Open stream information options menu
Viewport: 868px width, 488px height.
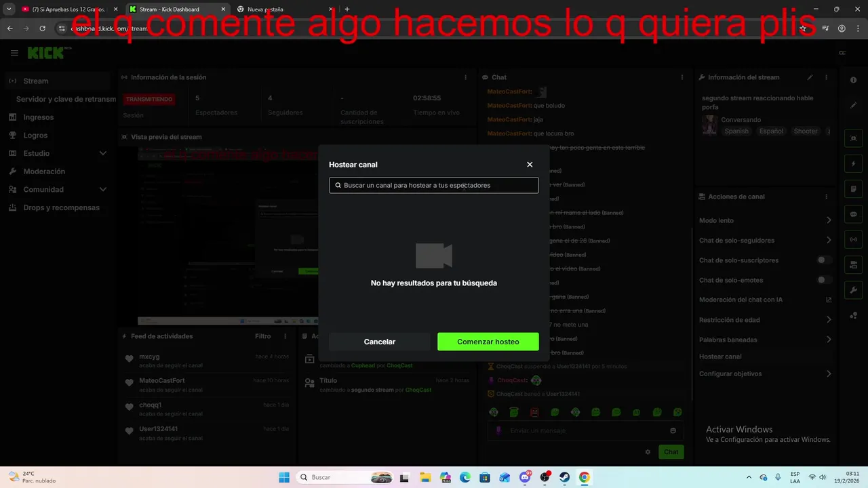coord(826,77)
